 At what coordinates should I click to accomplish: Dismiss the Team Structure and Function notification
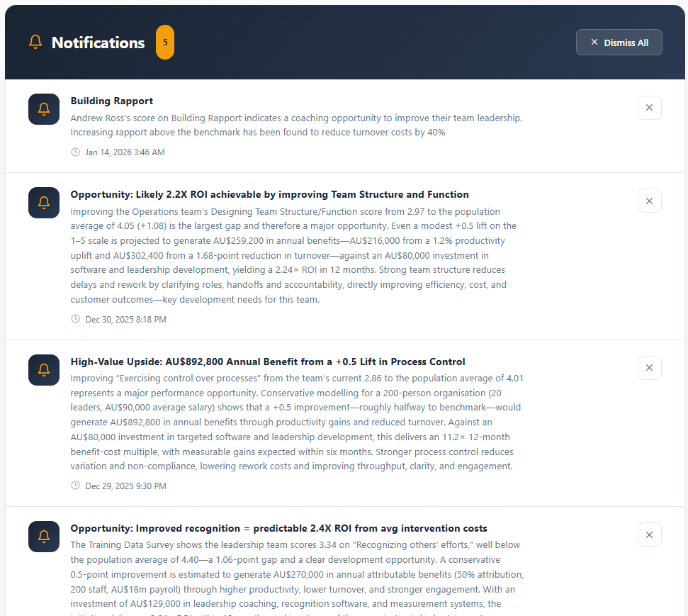point(649,201)
